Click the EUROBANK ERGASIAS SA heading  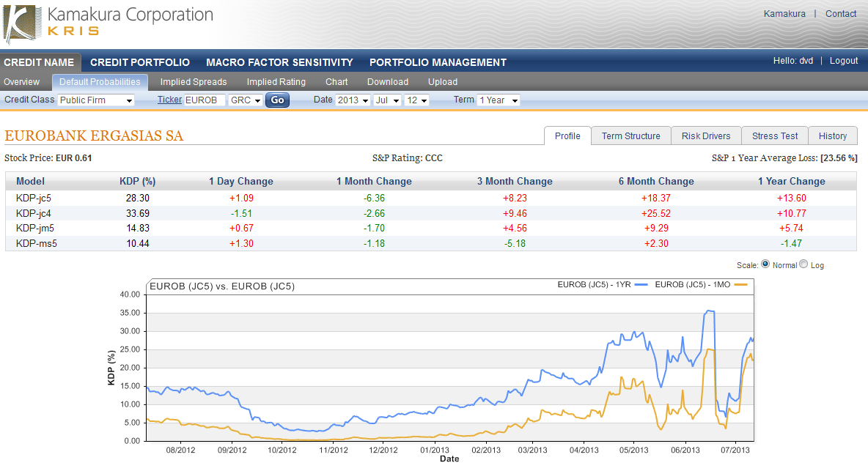pyautogui.click(x=94, y=136)
